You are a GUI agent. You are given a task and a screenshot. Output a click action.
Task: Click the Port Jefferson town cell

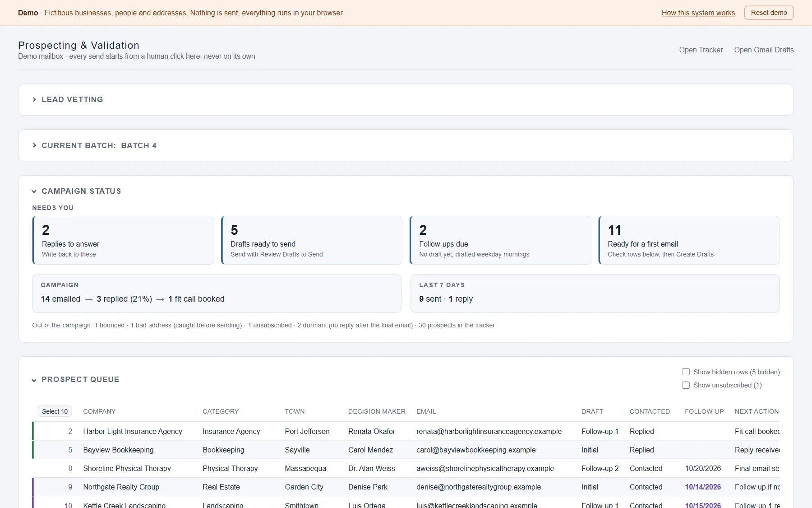(x=307, y=431)
